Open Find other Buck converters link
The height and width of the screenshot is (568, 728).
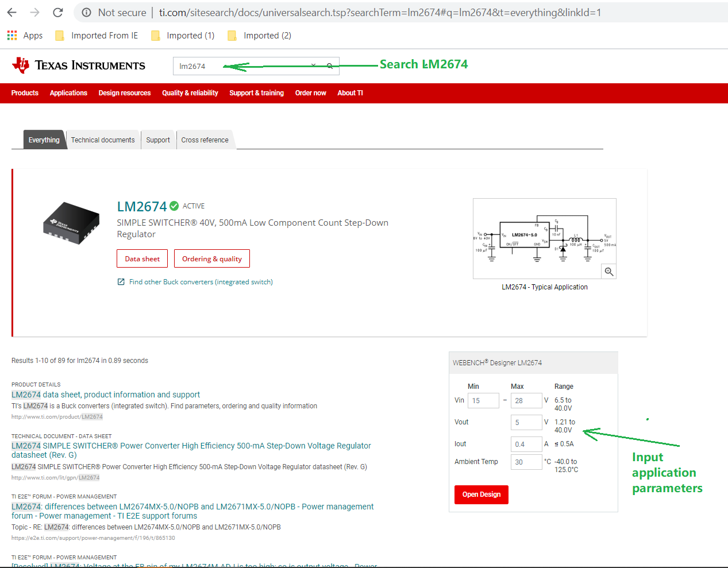[201, 282]
